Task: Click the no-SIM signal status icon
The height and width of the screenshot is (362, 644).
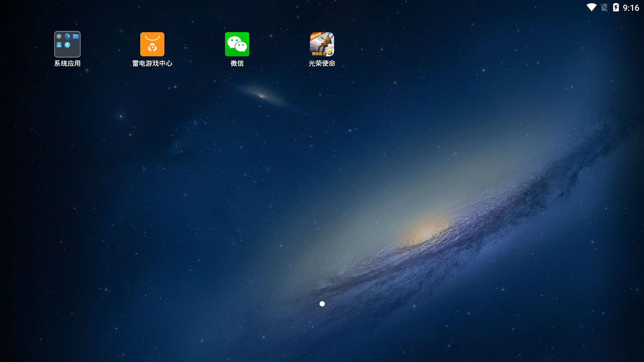Action: click(604, 7)
